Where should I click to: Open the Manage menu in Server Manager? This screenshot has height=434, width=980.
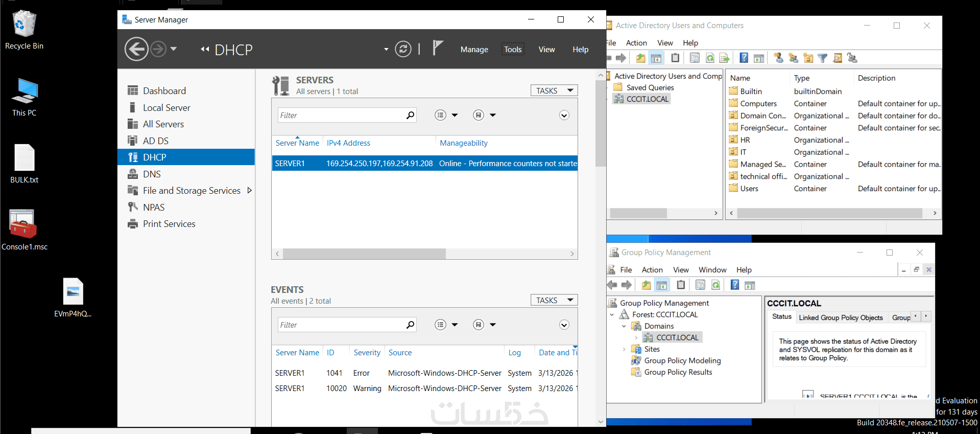(474, 50)
